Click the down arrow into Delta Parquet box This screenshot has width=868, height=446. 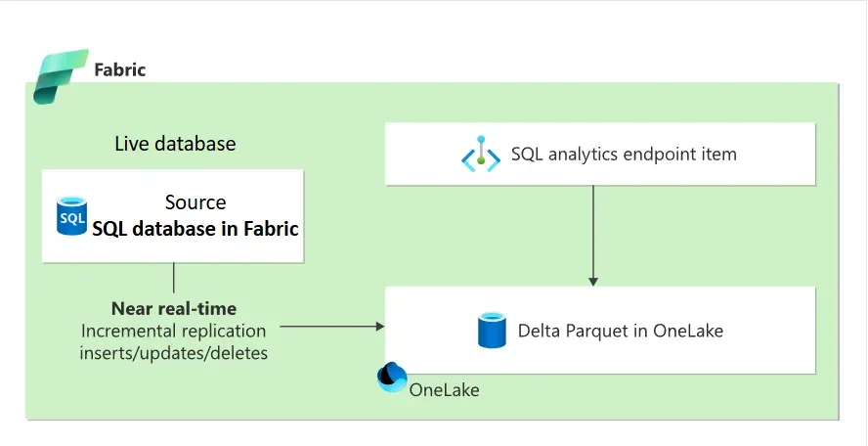point(593,280)
